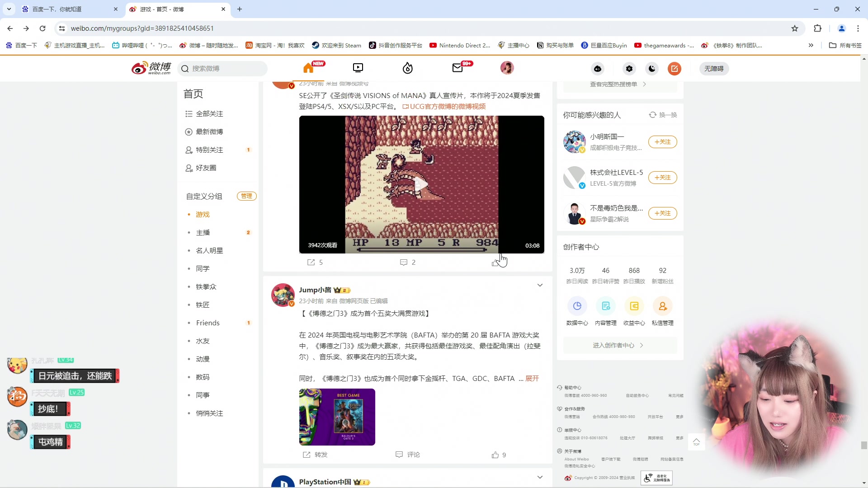
Task: Open Baldur's Gate 3 Best Game image
Action: [x=337, y=417]
